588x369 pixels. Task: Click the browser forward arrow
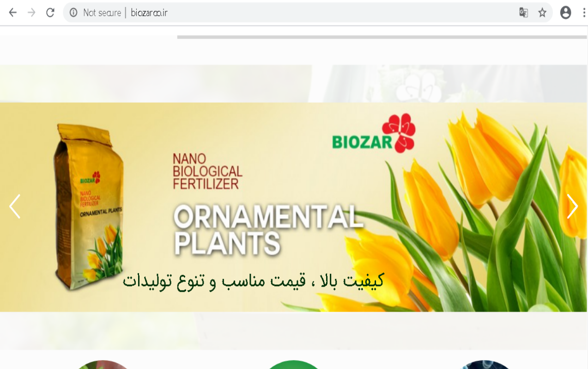(31, 12)
